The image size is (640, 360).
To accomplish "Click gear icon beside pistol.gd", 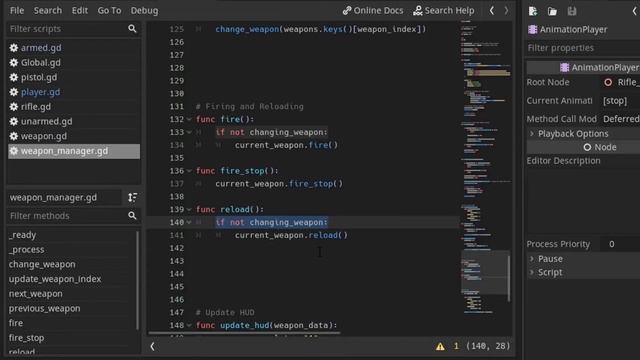I will pos(14,77).
